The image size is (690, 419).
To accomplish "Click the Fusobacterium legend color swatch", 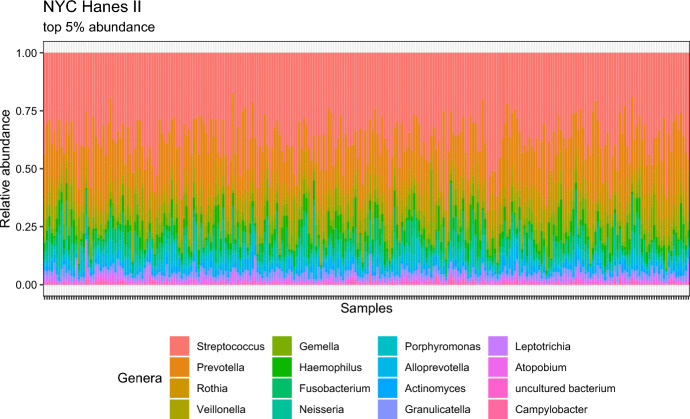I will pyautogui.click(x=282, y=388).
